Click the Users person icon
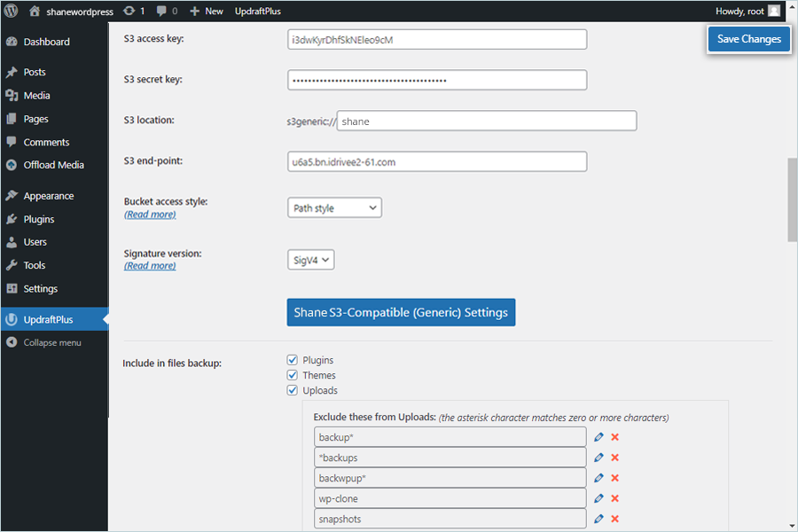This screenshot has width=798, height=532. pos(12,242)
